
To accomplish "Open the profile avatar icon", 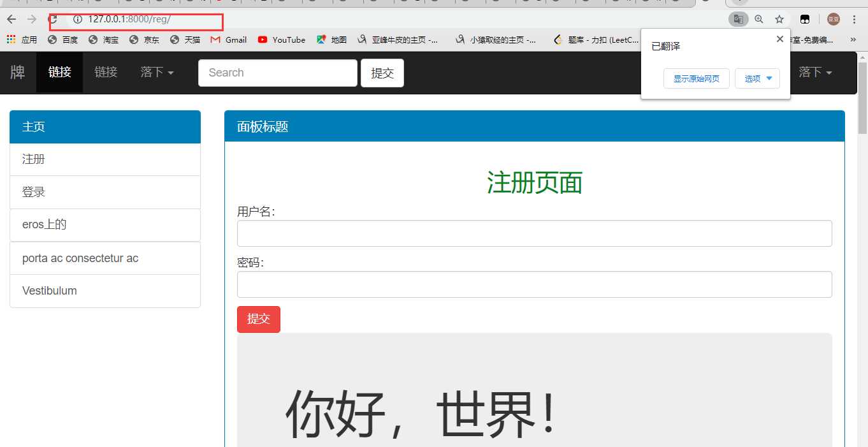I will [x=834, y=19].
